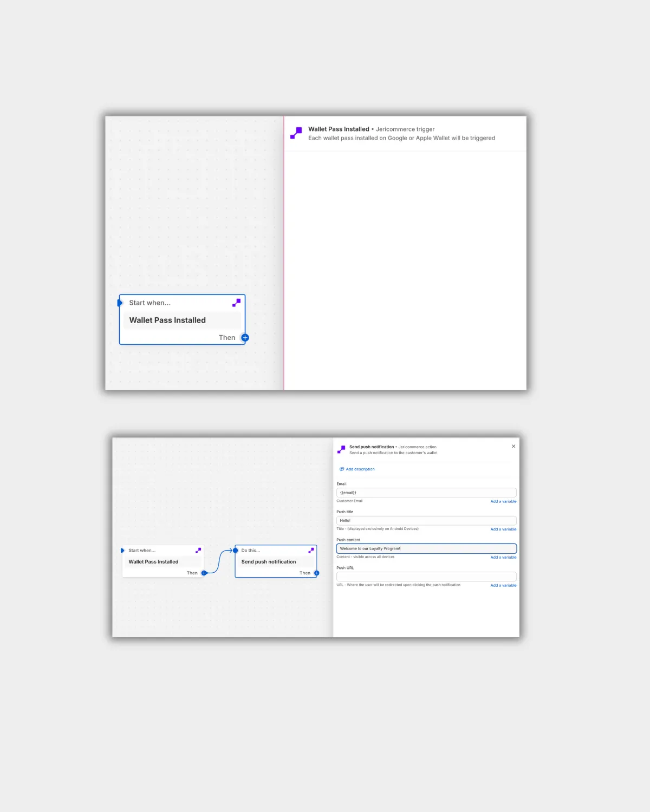Click the Jericommerce icon in the Do this node
Viewport: 650px width, 812px height.
[x=311, y=551]
